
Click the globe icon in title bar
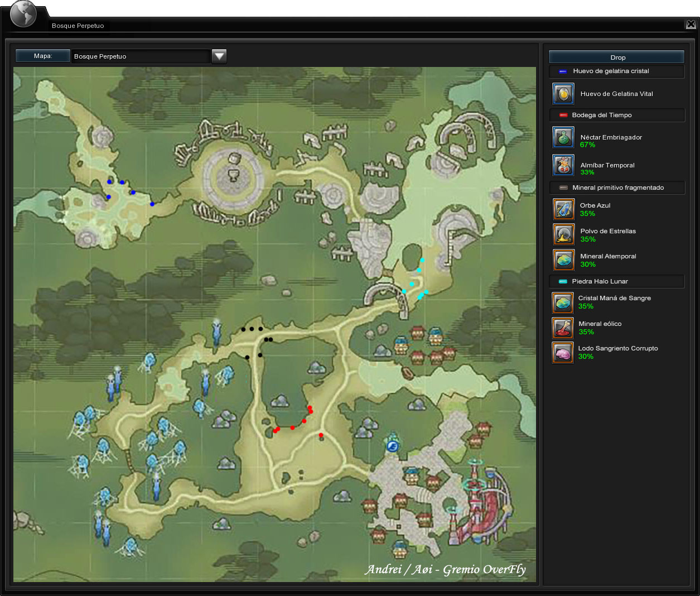tap(23, 14)
